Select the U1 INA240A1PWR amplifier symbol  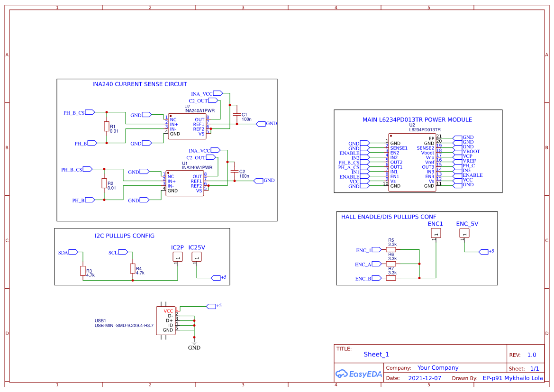coord(185,183)
